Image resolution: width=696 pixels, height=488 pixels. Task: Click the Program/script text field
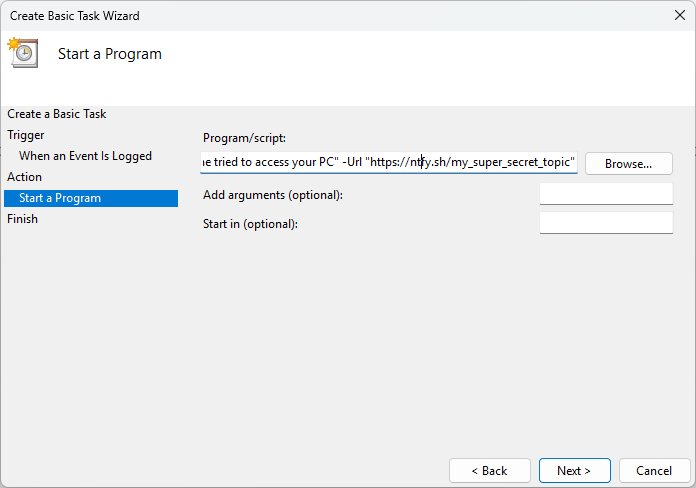[x=389, y=162]
